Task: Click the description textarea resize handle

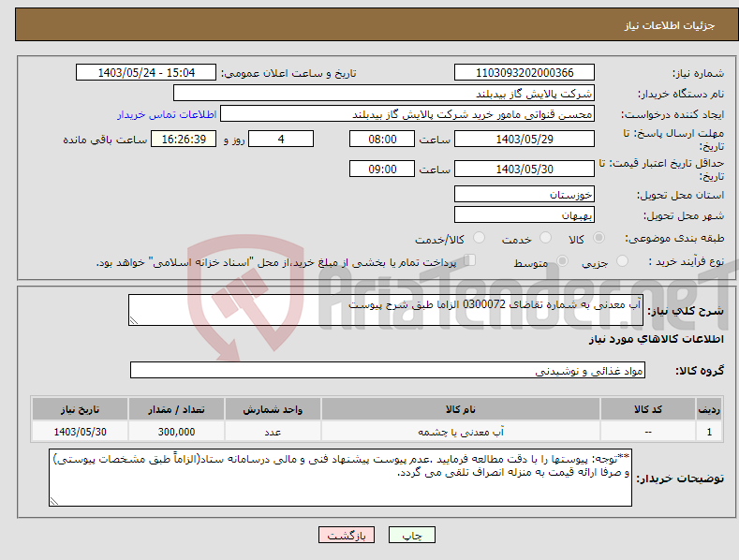Action: click(134, 320)
